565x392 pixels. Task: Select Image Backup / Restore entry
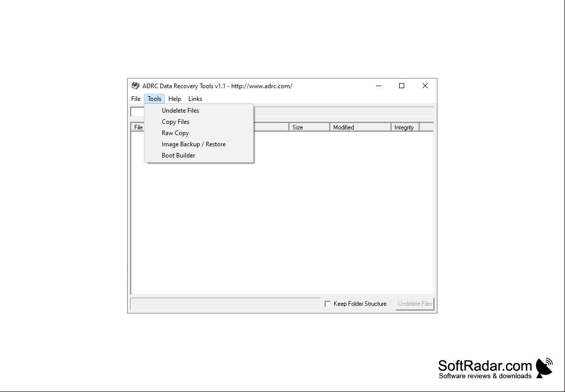click(x=199, y=144)
